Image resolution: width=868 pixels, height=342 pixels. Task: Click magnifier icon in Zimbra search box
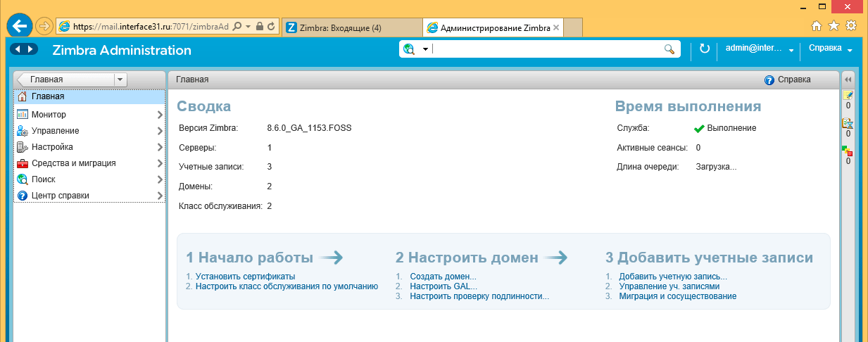tap(669, 49)
